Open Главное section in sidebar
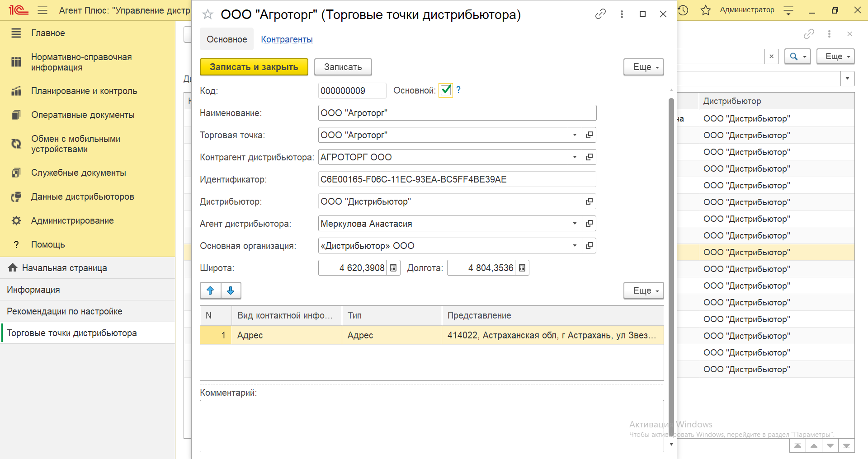 pyautogui.click(x=88, y=33)
